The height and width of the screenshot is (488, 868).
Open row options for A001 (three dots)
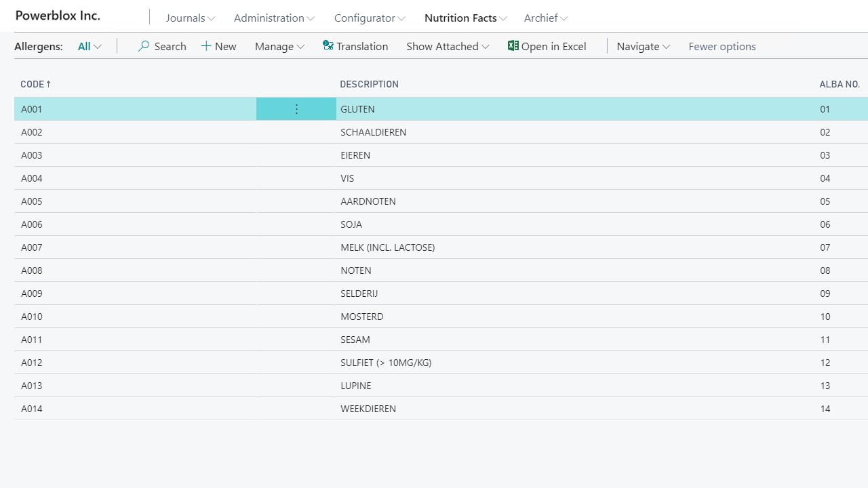pos(296,109)
